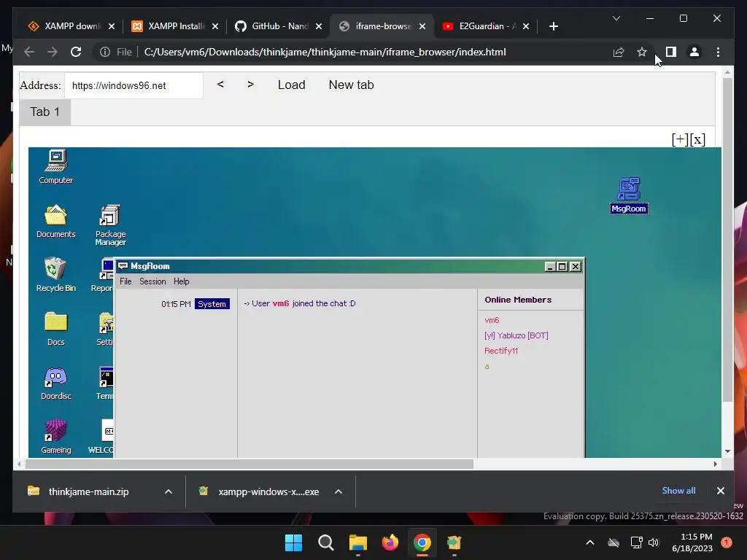Click the [x] frame close button

[697, 139]
